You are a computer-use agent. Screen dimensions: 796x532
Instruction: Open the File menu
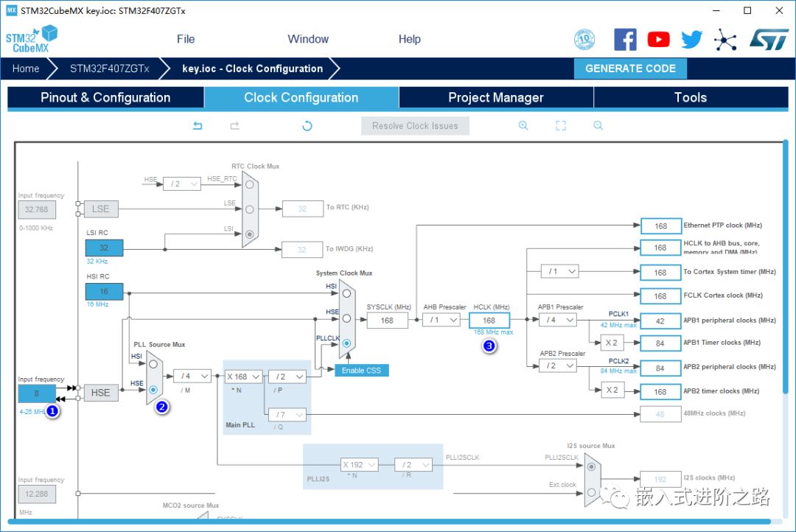[186, 39]
